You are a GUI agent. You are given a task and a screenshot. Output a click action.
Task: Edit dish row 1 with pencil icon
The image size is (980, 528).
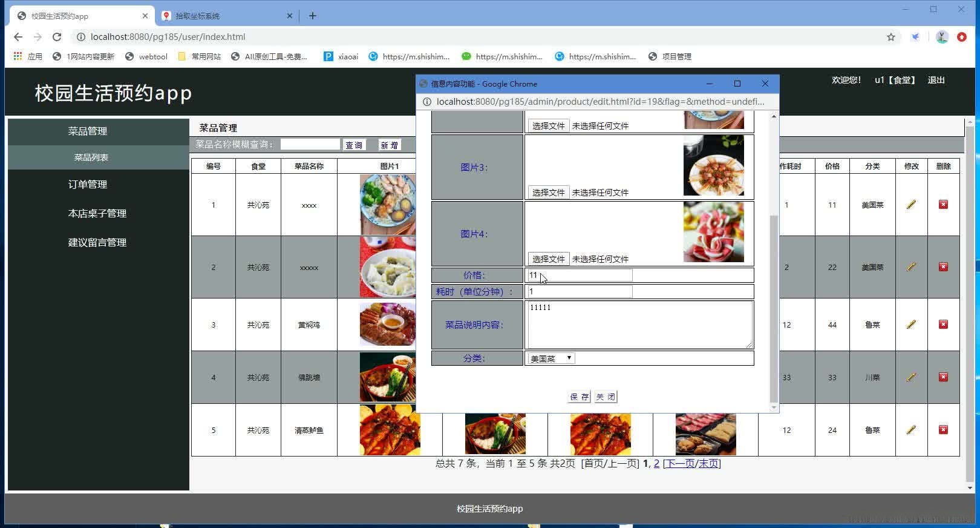(911, 205)
